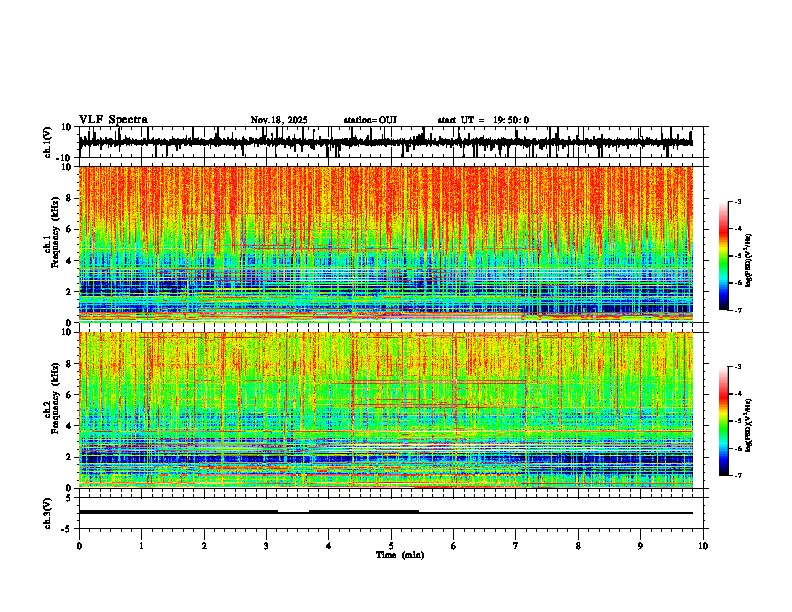792x612 pixels.
Task: Click the ch.1 frequency tick label "4"
Action: pos(70,261)
